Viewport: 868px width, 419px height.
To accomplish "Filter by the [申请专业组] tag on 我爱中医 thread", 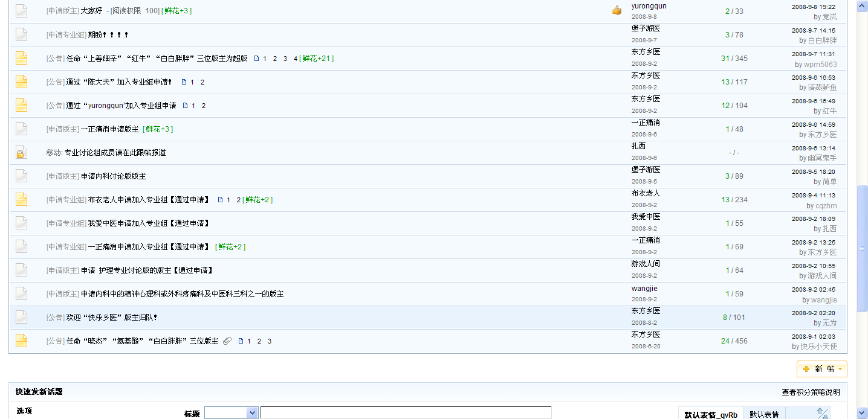I will [x=66, y=223].
